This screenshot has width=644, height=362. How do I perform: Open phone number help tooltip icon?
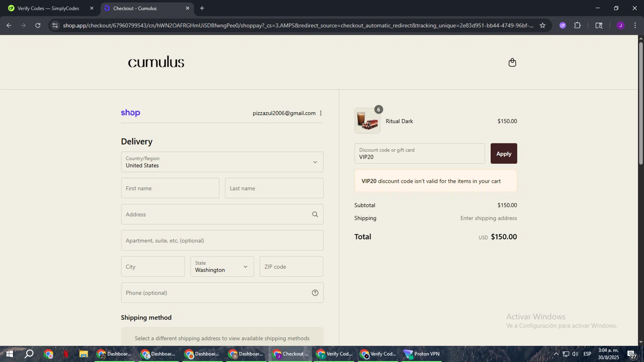315,293
